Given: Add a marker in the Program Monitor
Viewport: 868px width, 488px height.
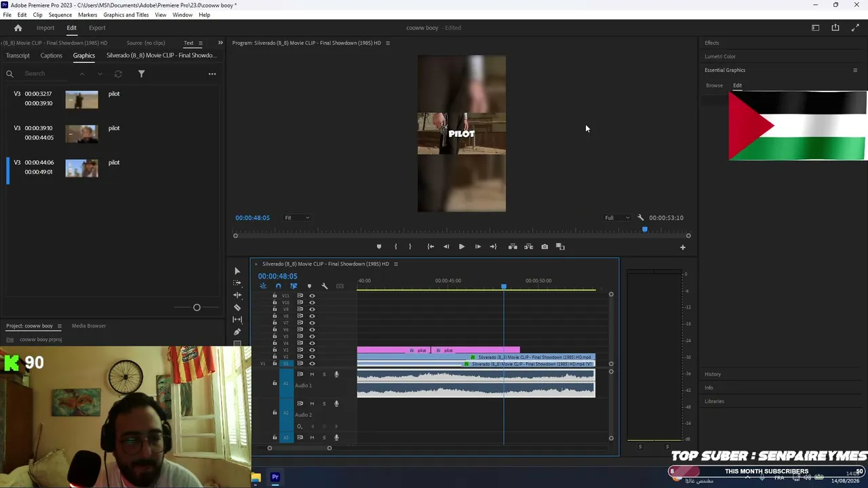Looking at the screenshot, I should click(x=379, y=247).
